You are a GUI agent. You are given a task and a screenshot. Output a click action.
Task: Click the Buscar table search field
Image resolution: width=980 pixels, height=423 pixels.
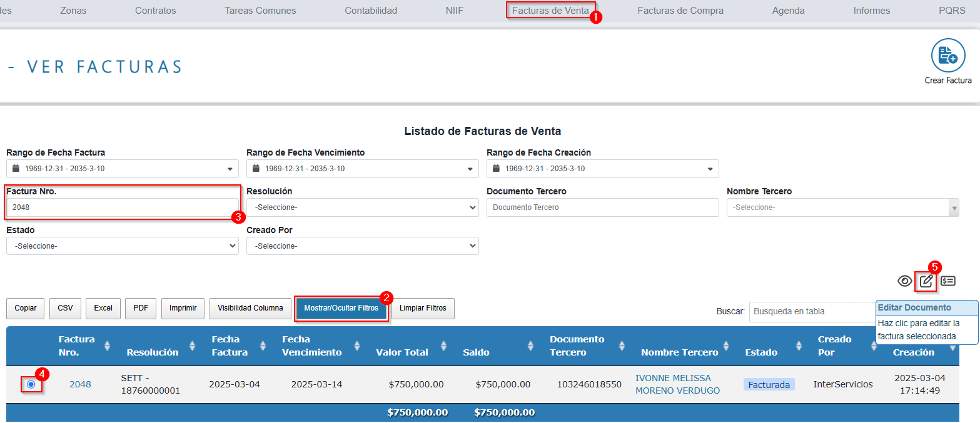click(812, 311)
